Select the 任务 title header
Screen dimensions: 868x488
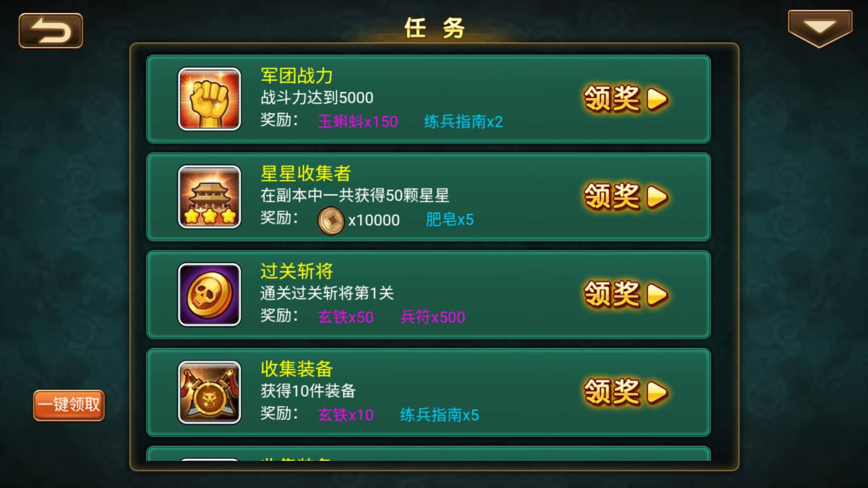click(434, 28)
